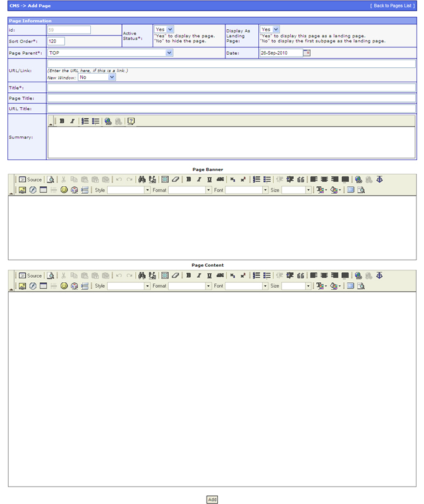Click Italic in the Summary editor toolbar
Viewport: 424px width, 504px height.
[x=72, y=121]
